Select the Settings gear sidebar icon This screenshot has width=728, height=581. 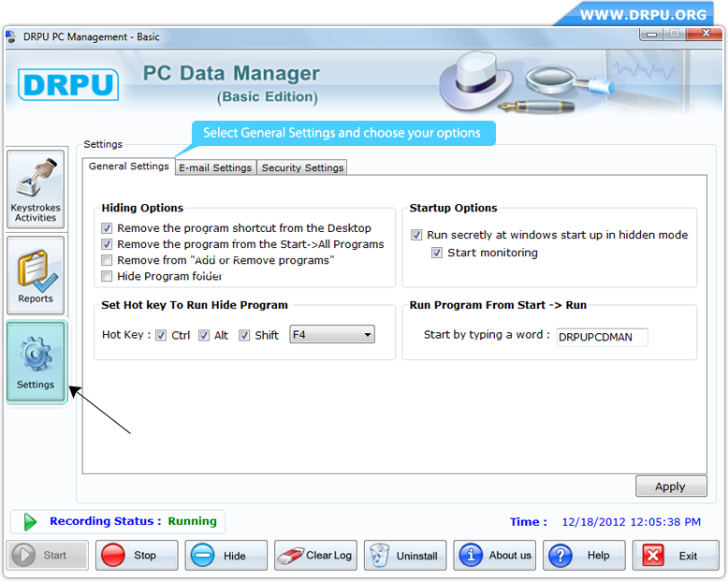click(36, 361)
